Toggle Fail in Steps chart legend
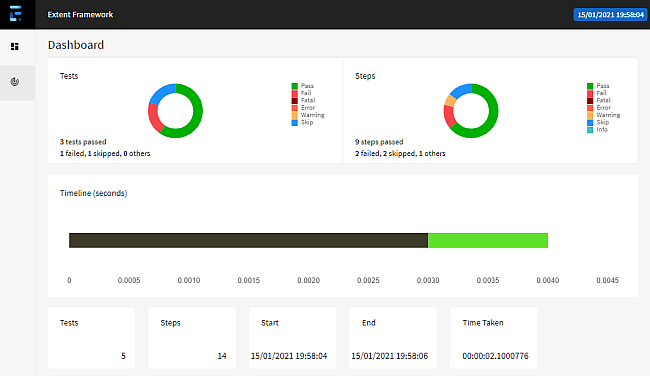The image size is (650, 376). tap(597, 93)
